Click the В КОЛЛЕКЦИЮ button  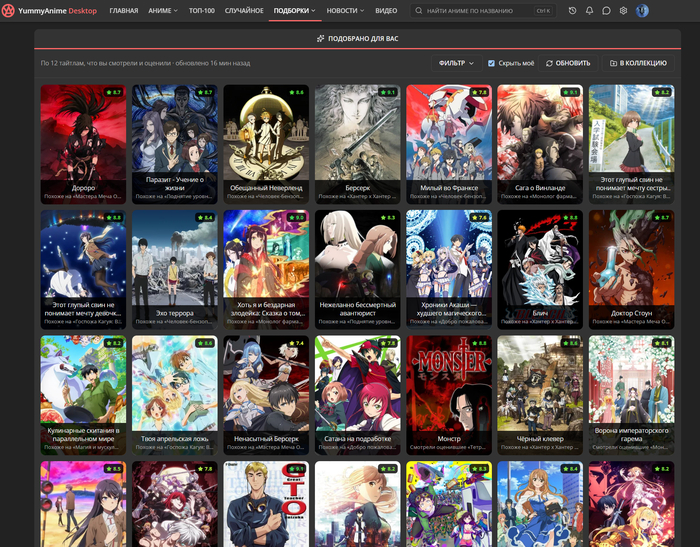pos(638,63)
